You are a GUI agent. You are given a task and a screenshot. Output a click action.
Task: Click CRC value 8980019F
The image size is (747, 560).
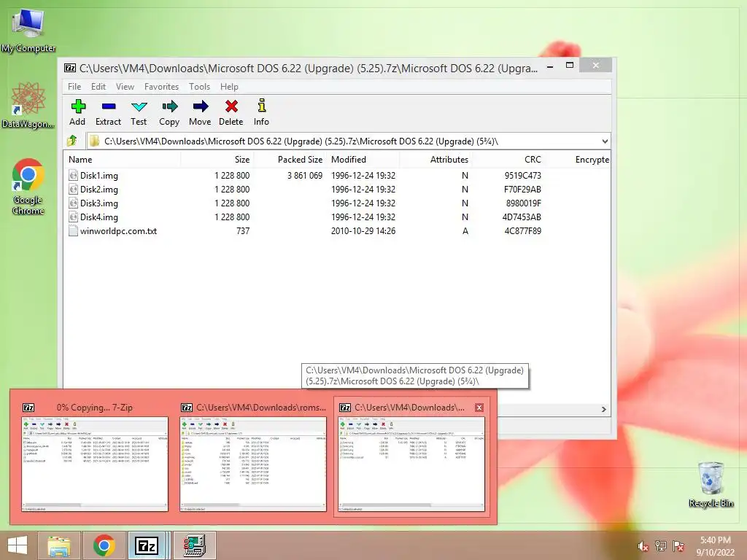[x=524, y=203]
